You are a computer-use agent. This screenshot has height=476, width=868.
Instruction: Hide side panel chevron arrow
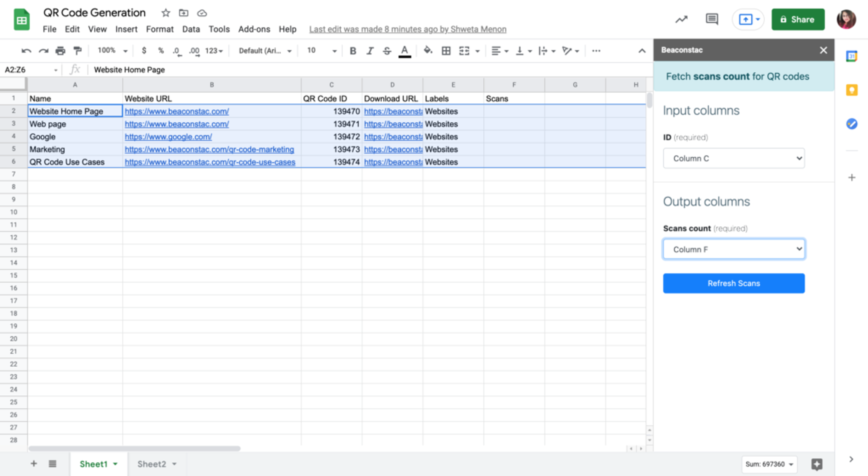[x=851, y=459]
